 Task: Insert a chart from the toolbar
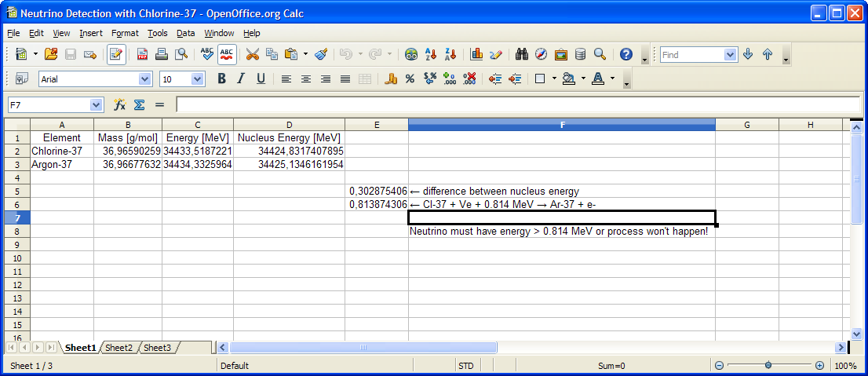click(476, 55)
